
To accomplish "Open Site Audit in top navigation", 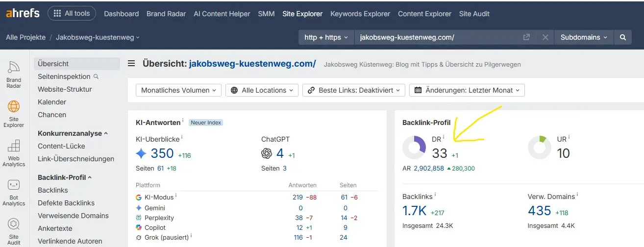I will pos(474,14).
